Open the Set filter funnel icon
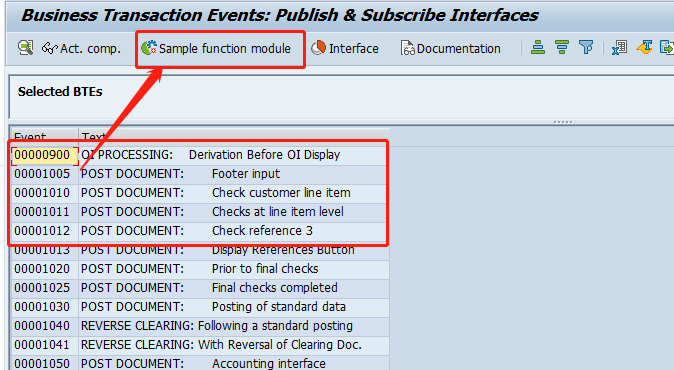 point(585,47)
